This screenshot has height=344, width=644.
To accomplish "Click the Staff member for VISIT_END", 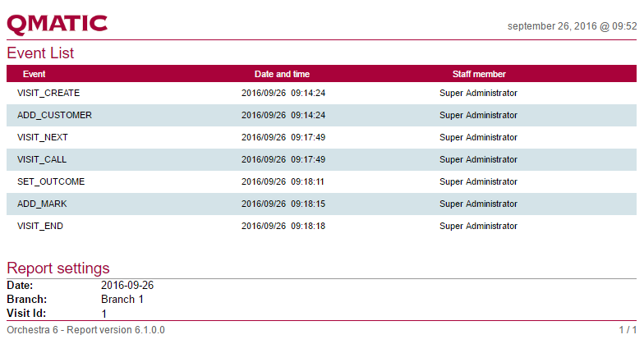I will pyautogui.click(x=478, y=226).
